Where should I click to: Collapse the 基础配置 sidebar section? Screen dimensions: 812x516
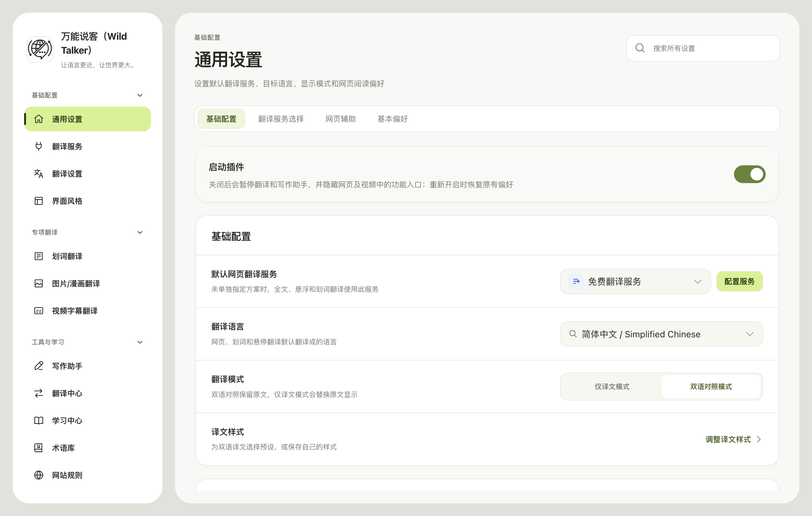(x=140, y=95)
